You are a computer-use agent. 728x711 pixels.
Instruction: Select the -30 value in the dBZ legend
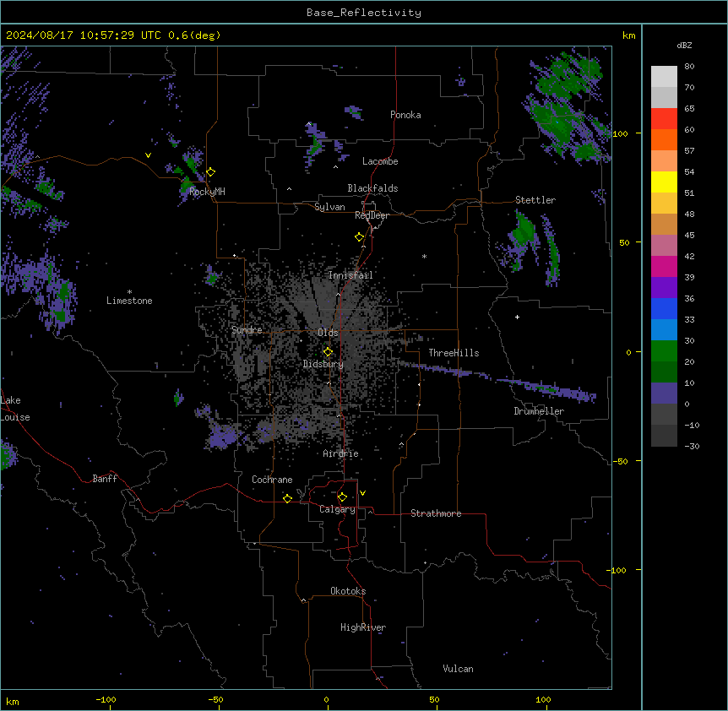pos(692,447)
